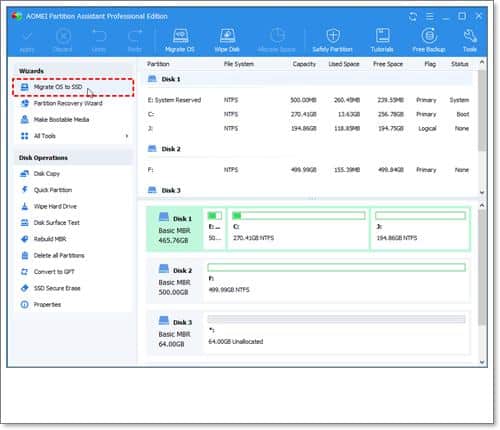Click the Wipe Hard Drive broom icon
This screenshot has height=430, width=500.
click(x=25, y=206)
